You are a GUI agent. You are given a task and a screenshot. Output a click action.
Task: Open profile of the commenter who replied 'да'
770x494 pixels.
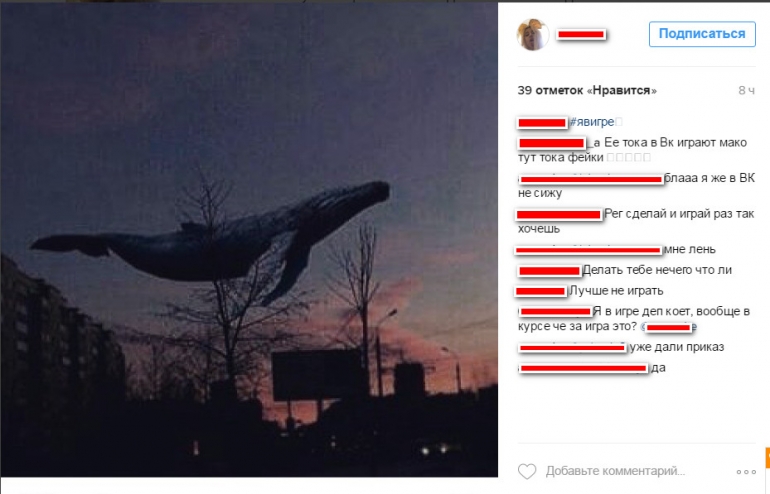tap(583, 368)
